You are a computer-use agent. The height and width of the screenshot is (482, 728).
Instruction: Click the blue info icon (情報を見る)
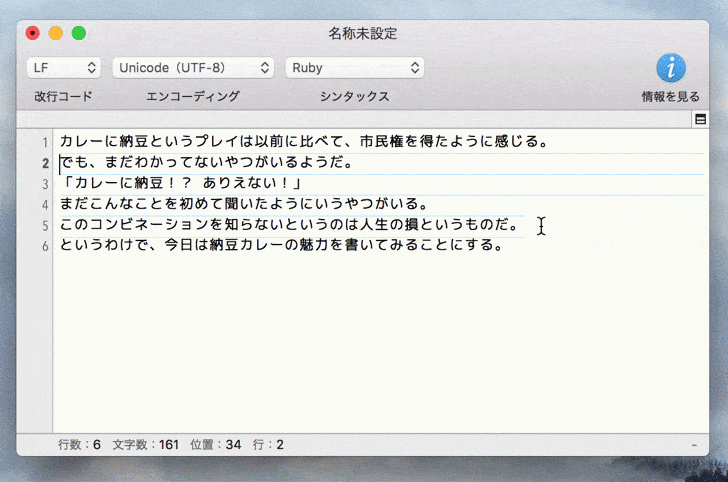(671, 68)
